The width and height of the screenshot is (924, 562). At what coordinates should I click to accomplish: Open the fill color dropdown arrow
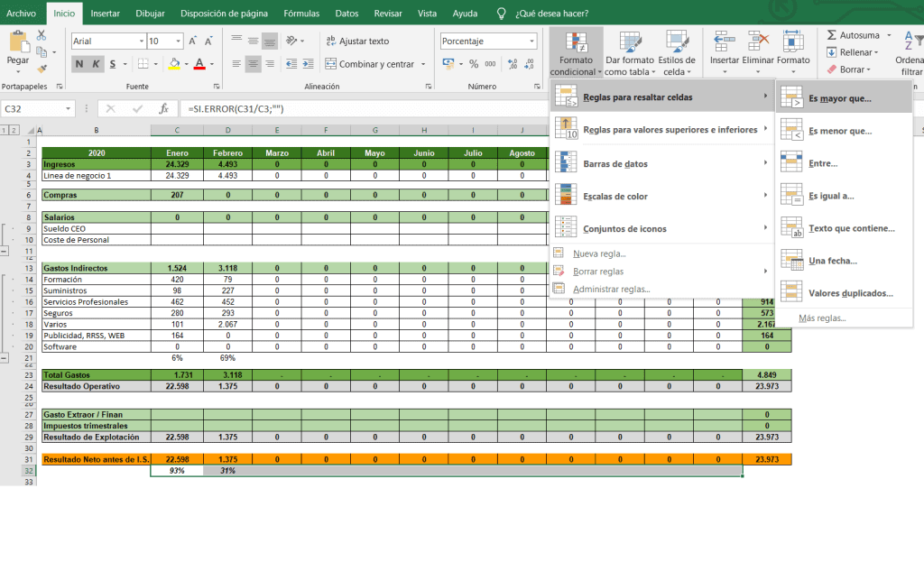click(x=186, y=64)
